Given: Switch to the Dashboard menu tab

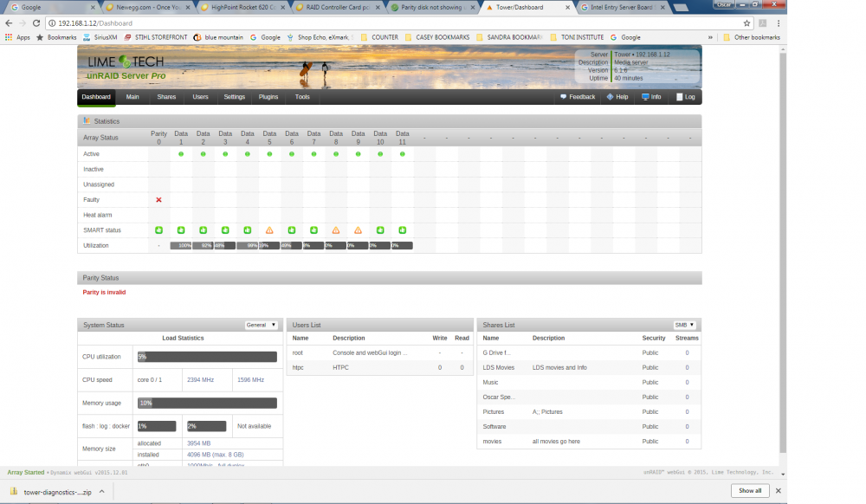Looking at the screenshot, I should click(96, 97).
